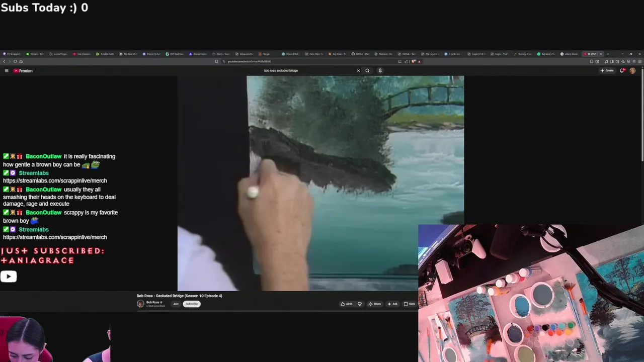Click the bookmark icon in address bar
Screen dimensions: 644x362
216,61
